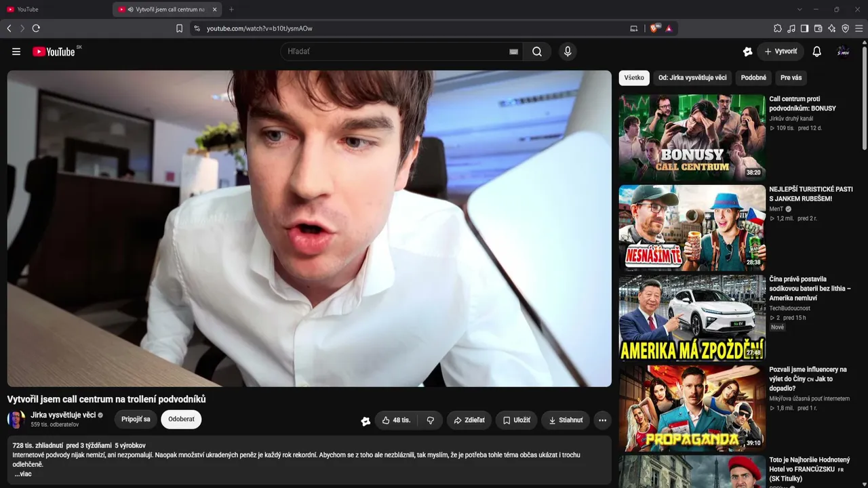Click the Stiahnuť download button
This screenshot has height=488, width=868.
566,420
